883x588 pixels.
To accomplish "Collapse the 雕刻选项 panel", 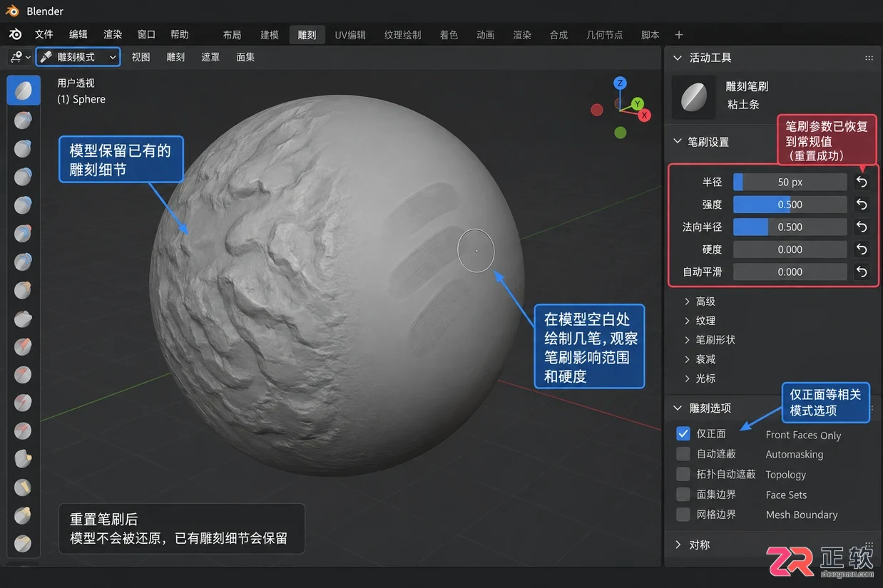I will point(678,408).
